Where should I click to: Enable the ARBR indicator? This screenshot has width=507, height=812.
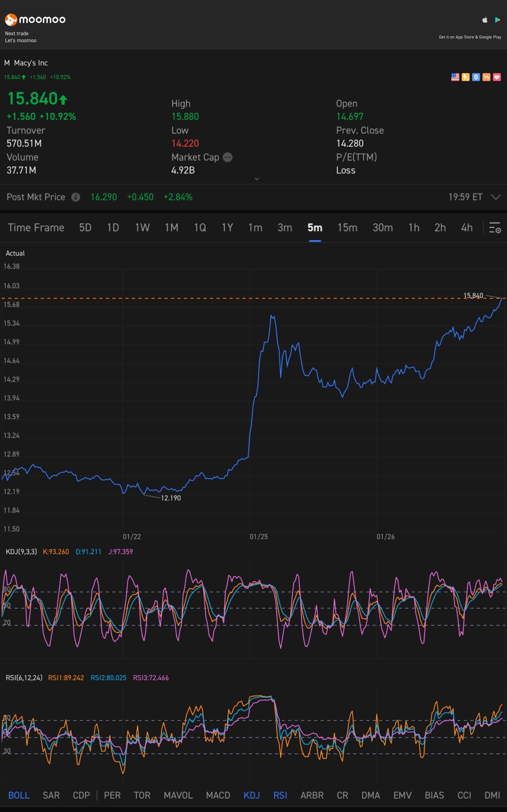(312, 795)
